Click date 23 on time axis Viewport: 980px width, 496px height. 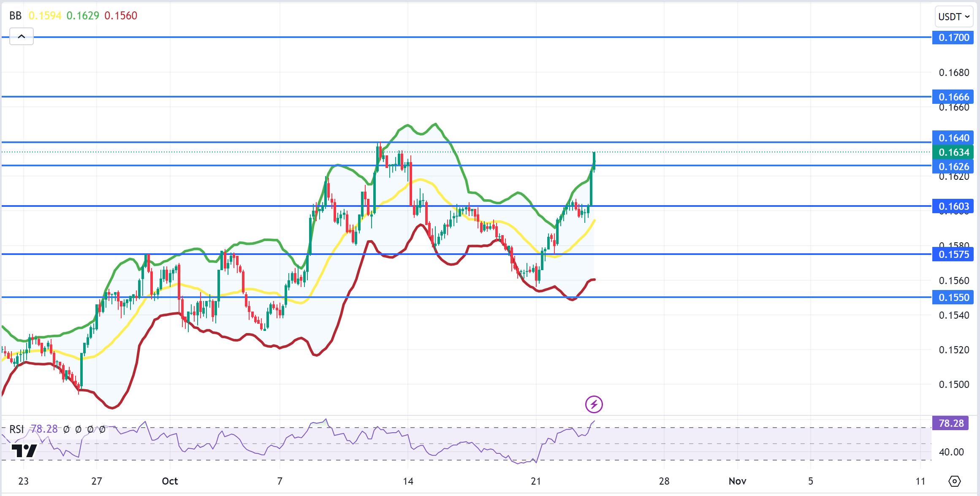tap(23, 481)
